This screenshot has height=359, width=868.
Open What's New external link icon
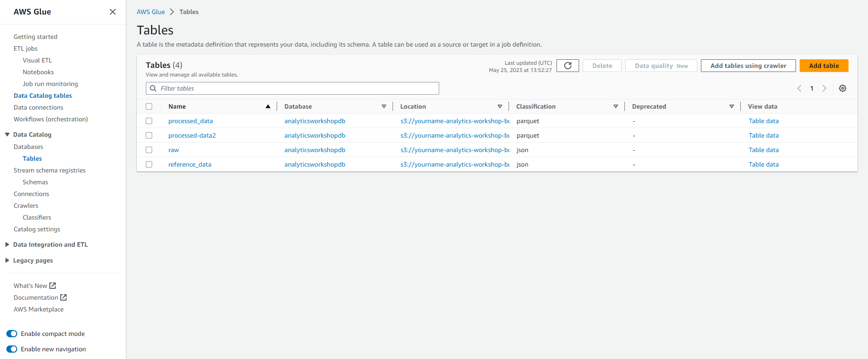tap(53, 286)
